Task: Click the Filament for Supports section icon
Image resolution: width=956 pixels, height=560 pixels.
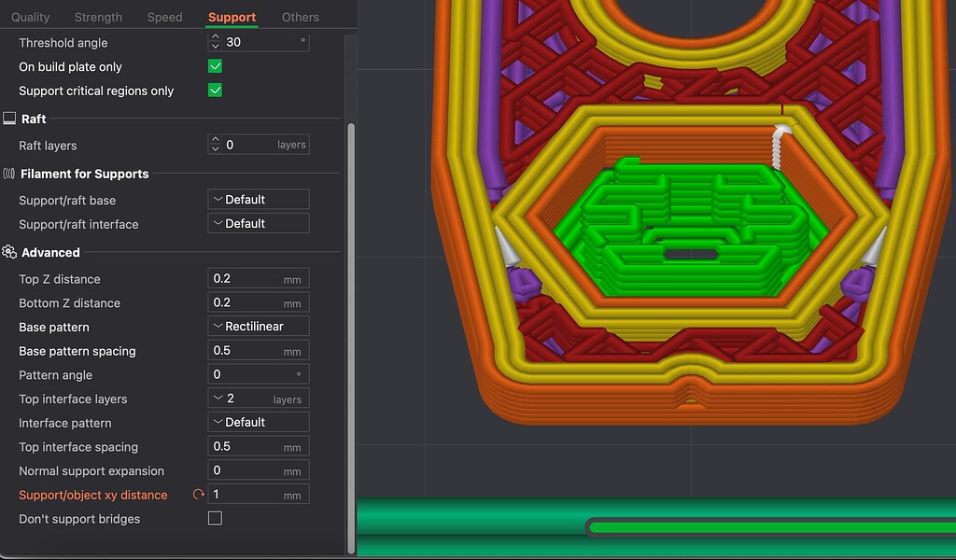Action: click(8, 174)
